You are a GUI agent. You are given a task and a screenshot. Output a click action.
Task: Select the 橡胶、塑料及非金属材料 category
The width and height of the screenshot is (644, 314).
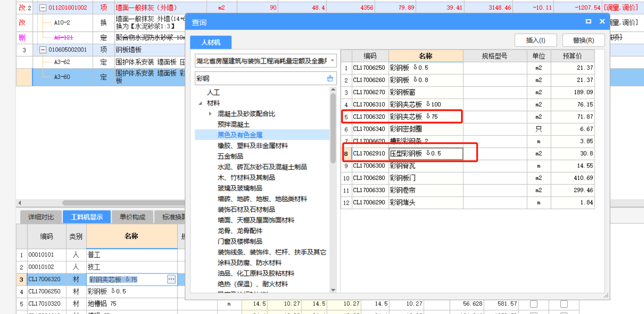pyautogui.click(x=253, y=145)
